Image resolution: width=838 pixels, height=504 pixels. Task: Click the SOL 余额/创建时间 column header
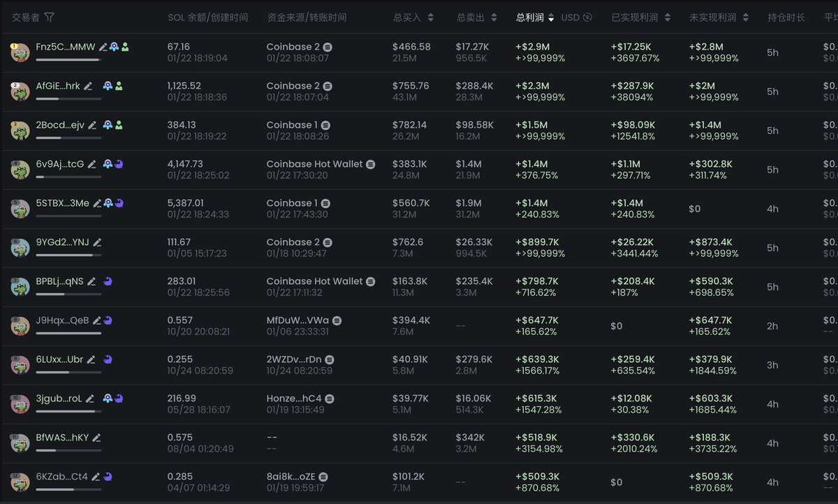[208, 17]
